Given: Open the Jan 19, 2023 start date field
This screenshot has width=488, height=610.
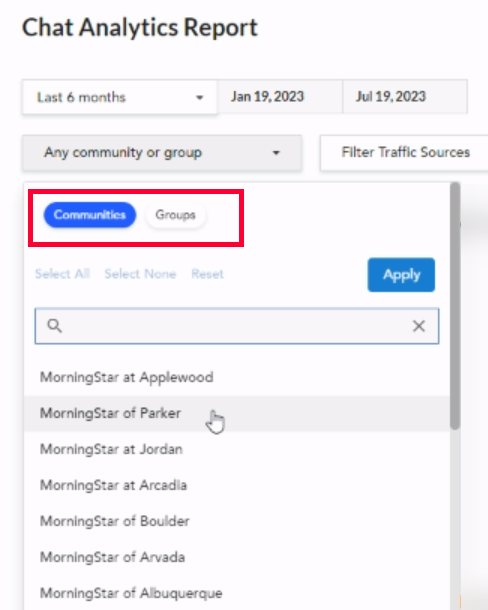Looking at the screenshot, I should [x=280, y=97].
